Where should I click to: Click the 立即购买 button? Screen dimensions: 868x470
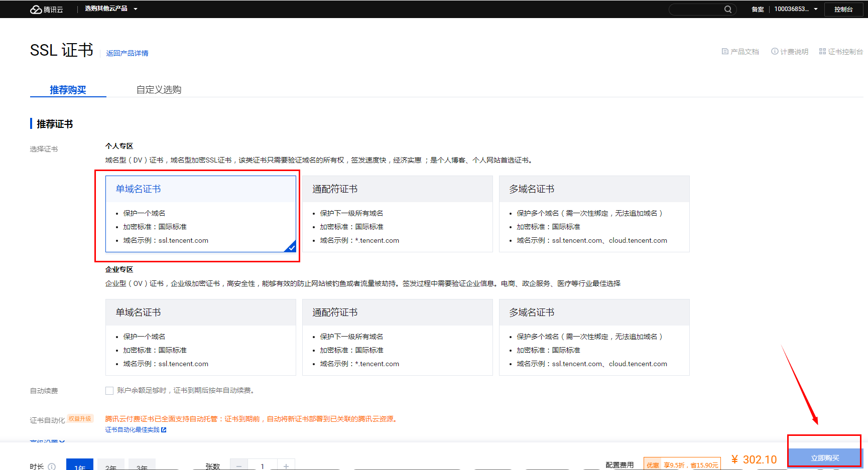(x=825, y=457)
